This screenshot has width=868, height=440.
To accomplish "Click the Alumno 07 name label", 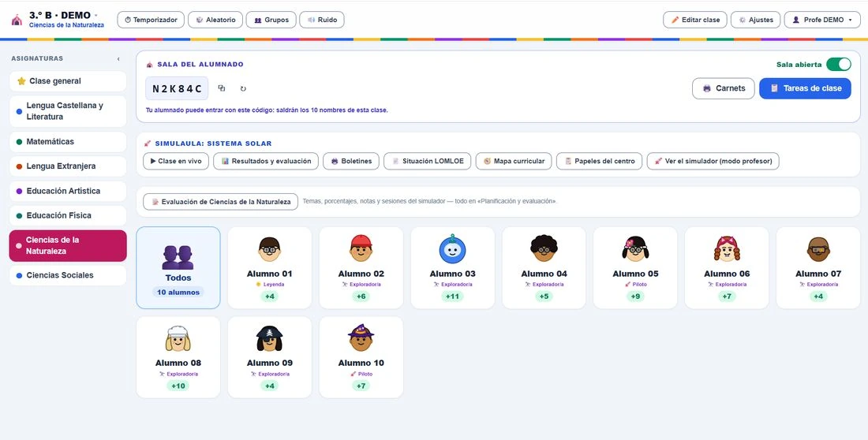I will click(818, 274).
